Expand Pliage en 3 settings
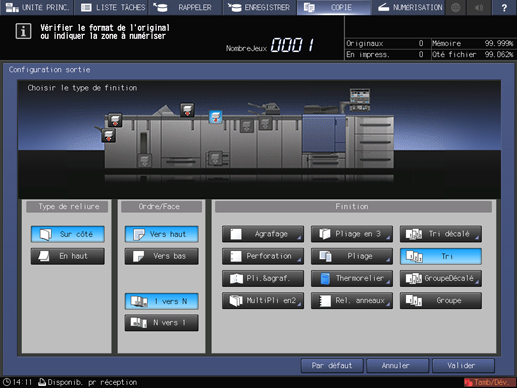Image resolution: width=517 pixels, height=388 pixels. pos(352,234)
